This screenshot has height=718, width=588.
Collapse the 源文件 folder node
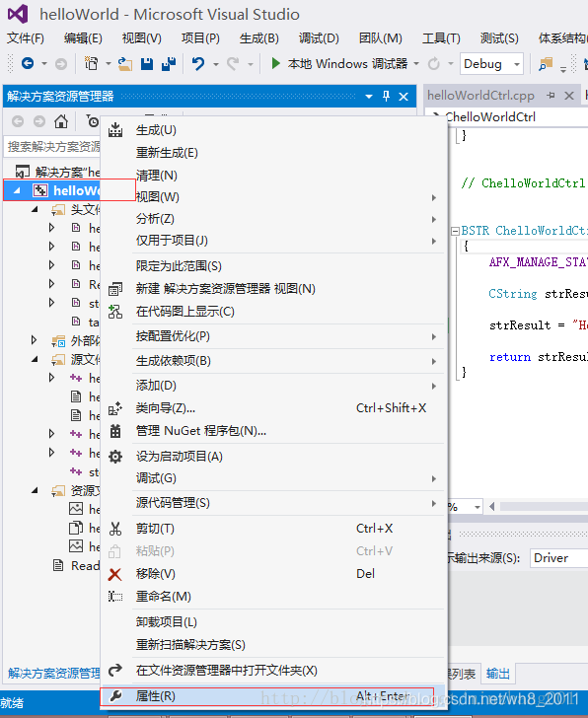coord(35,359)
